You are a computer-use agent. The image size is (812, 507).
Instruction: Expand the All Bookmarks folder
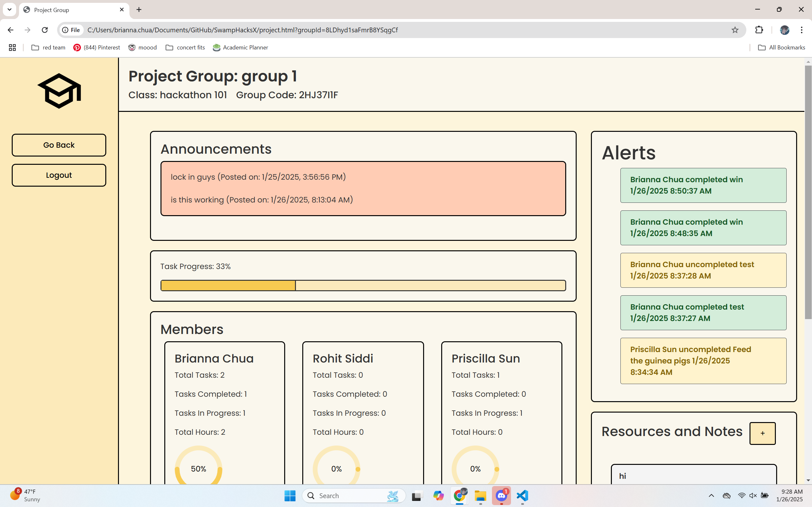(x=782, y=47)
